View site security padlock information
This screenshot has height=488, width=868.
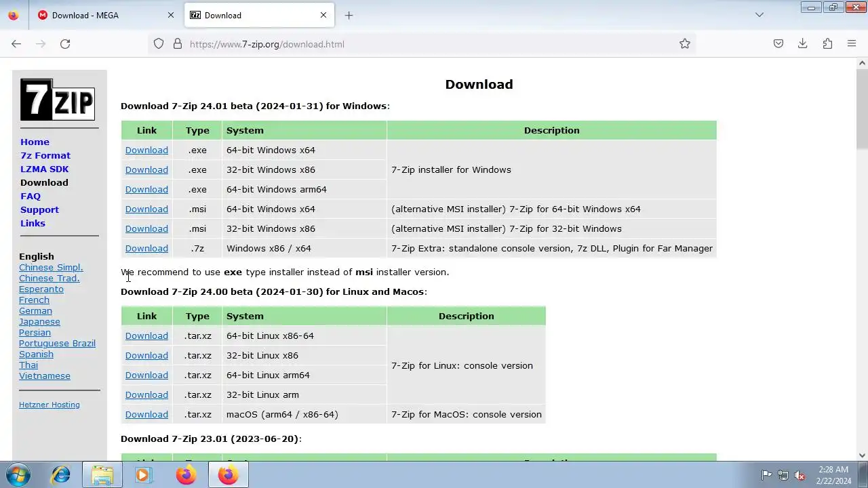click(x=178, y=44)
